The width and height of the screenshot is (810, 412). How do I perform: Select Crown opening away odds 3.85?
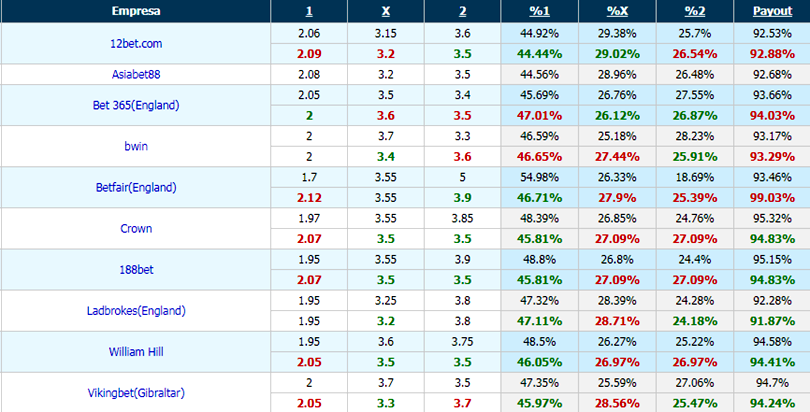(x=463, y=218)
